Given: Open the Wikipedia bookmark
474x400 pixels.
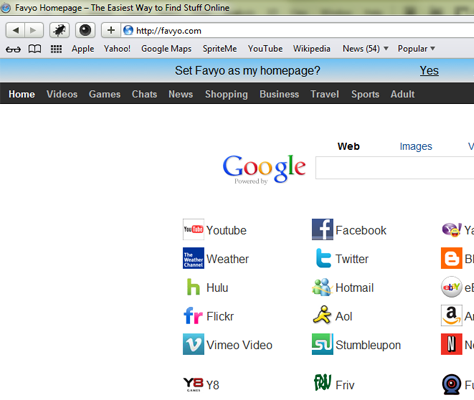Looking at the screenshot, I should pyautogui.click(x=312, y=49).
